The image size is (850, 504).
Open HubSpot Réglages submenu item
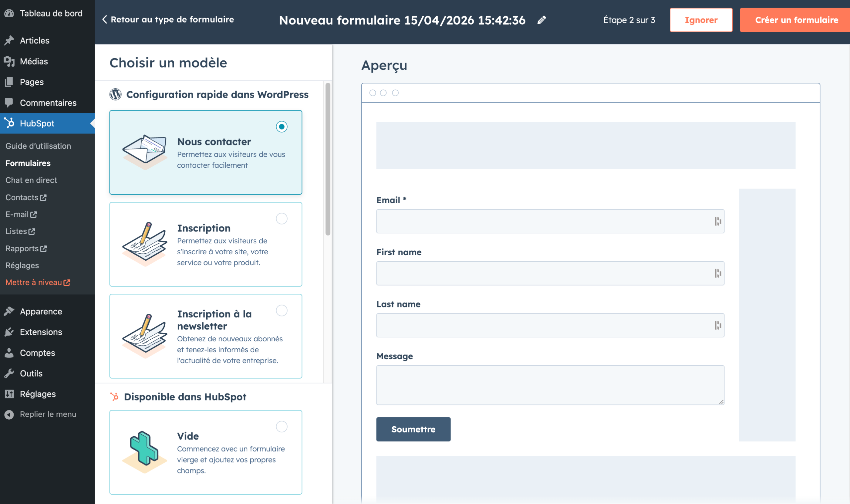tap(23, 265)
